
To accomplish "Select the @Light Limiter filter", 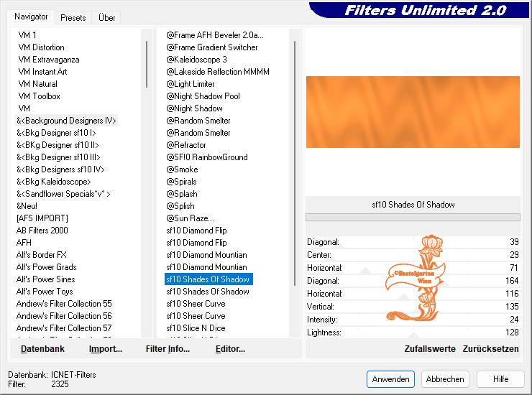I will coord(191,84).
